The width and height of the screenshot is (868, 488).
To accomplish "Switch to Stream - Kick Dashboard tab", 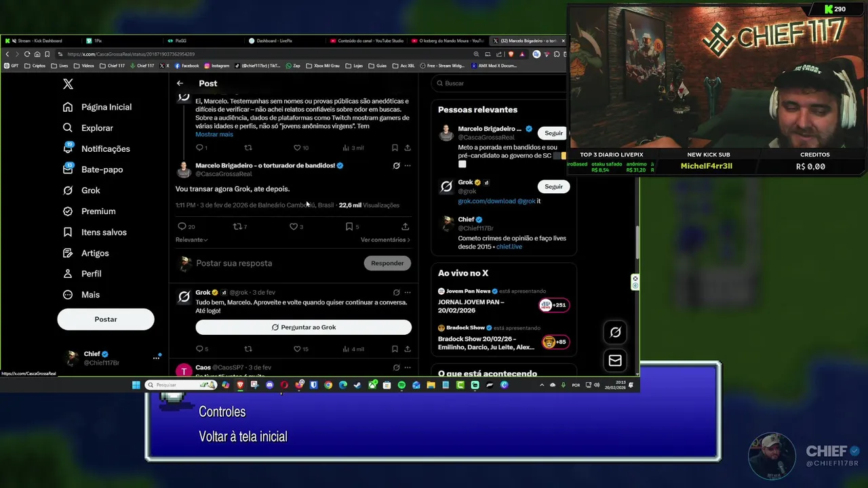I will coord(39,41).
